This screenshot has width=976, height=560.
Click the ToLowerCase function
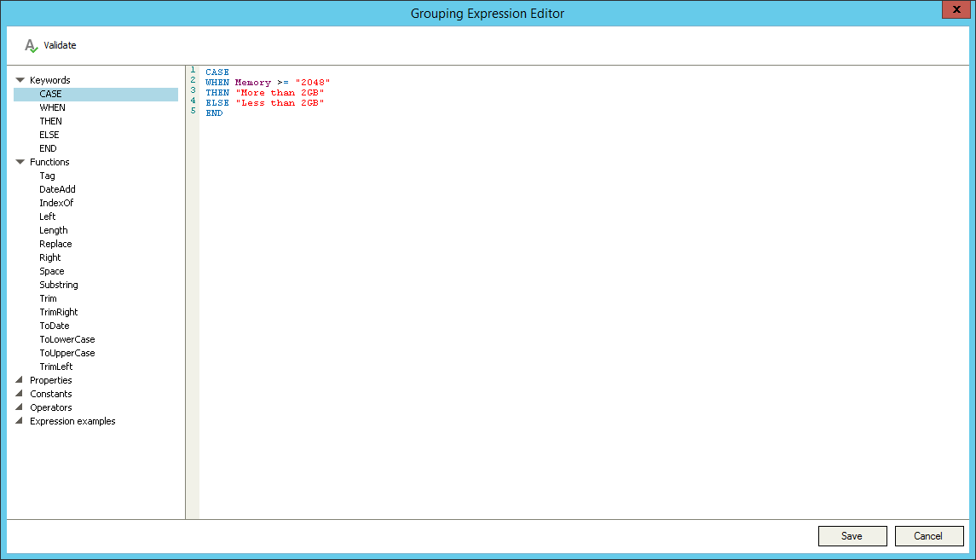click(x=67, y=340)
